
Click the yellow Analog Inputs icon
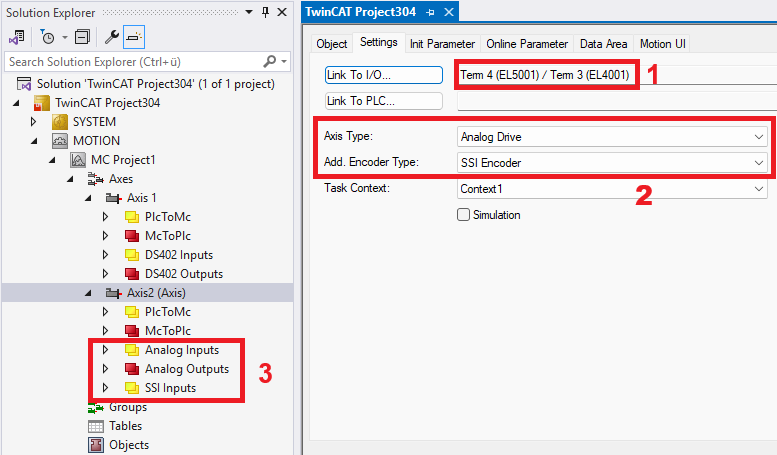(x=132, y=350)
